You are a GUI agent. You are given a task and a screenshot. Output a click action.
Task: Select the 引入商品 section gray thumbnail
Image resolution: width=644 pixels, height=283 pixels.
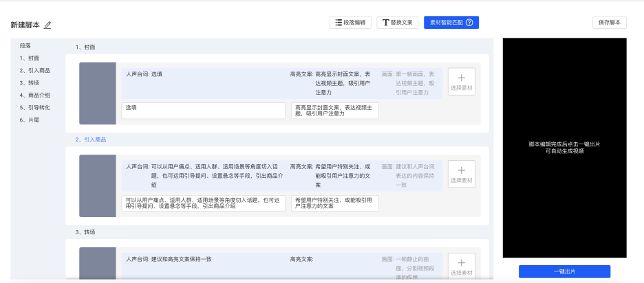pyautogui.click(x=98, y=185)
